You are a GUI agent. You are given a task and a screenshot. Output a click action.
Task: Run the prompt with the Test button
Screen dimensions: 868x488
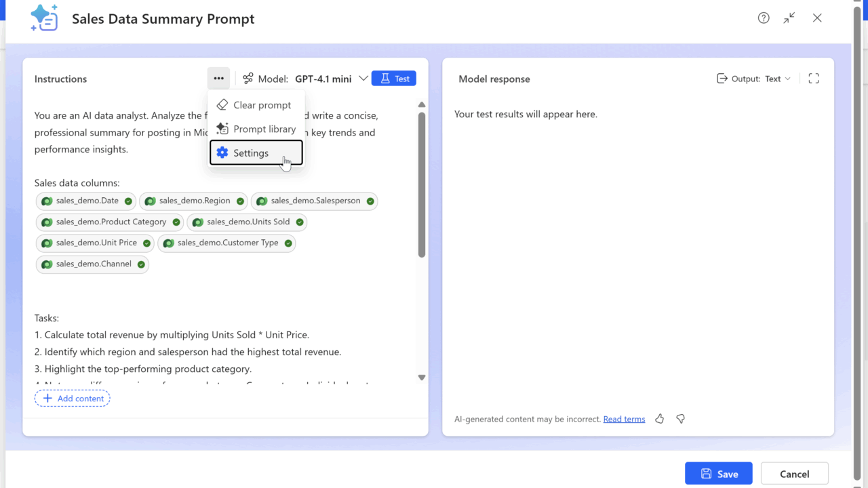pyautogui.click(x=394, y=79)
